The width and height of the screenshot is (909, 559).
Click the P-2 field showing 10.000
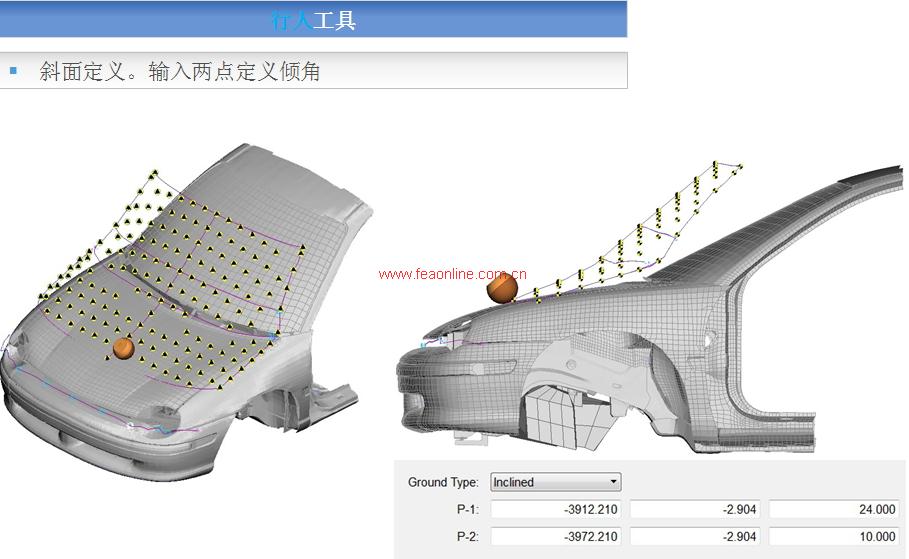833,537
